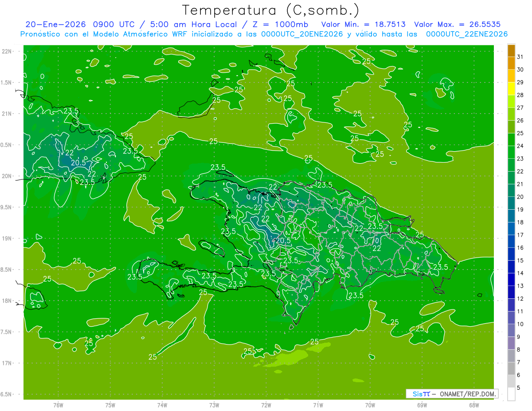The width and height of the screenshot is (532, 411).
Task: Click the 'Valor Min. = 18.7513' text
Action: [x=364, y=24]
